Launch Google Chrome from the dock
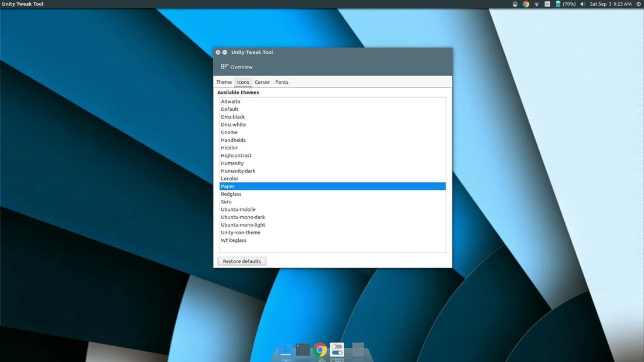 click(320, 350)
